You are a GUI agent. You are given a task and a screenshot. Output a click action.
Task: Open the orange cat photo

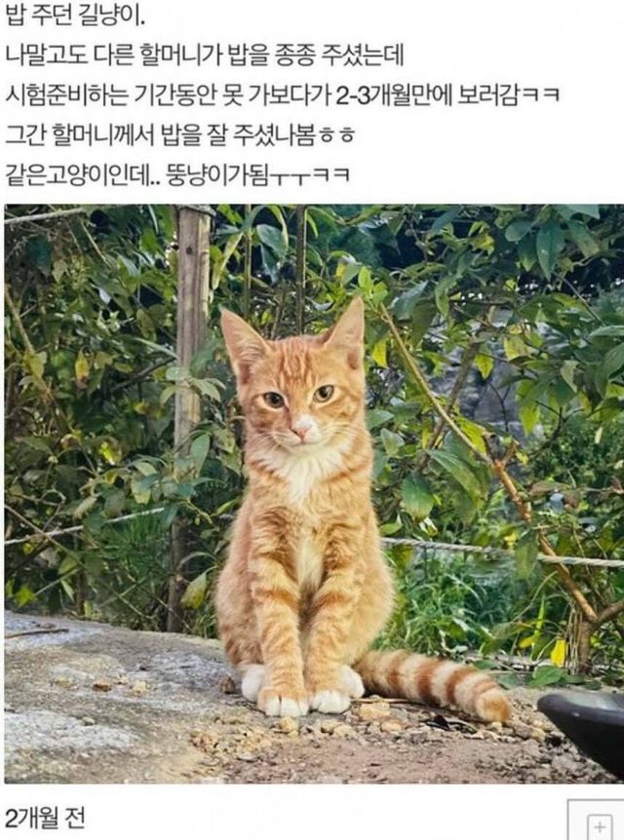point(314,493)
